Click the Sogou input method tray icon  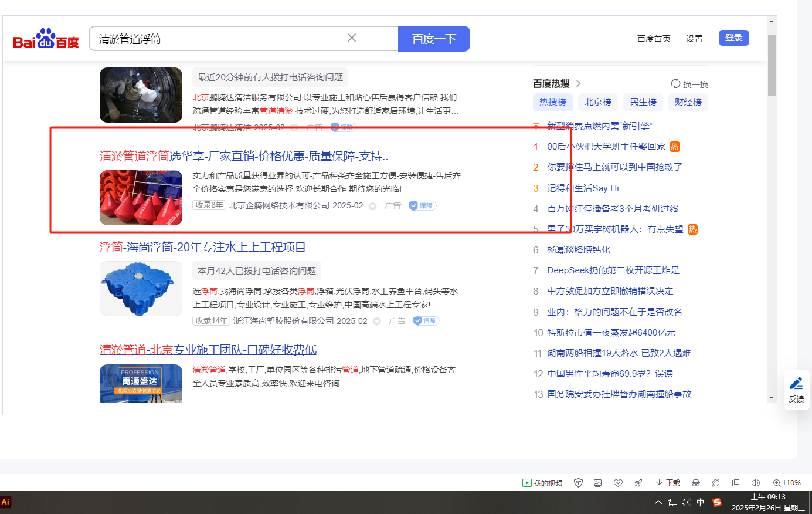(x=716, y=502)
